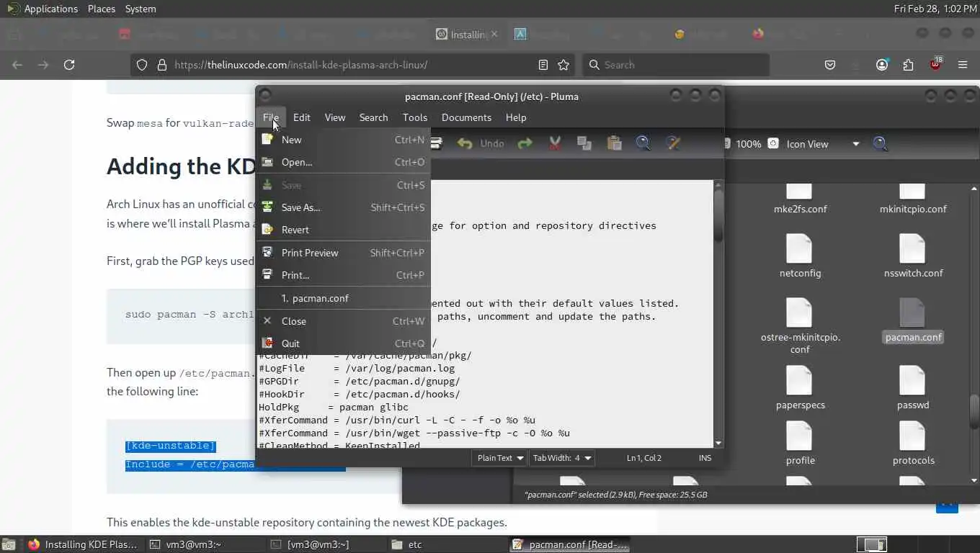The width and height of the screenshot is (980, 553).
Task: Open the Plain Text syntax dropdown
Action: [501, 458]
